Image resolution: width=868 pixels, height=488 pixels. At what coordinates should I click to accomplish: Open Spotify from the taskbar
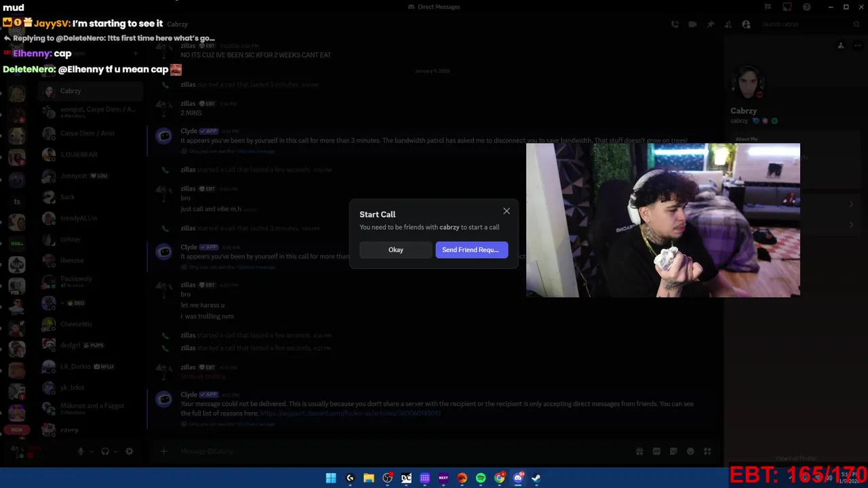pyautogui.click(x=481, y=478)
